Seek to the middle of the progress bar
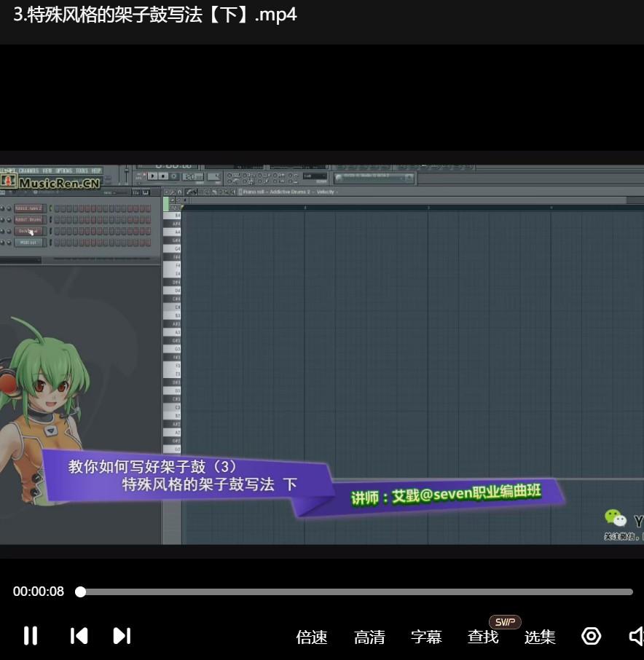 click(x=354, y=592)
